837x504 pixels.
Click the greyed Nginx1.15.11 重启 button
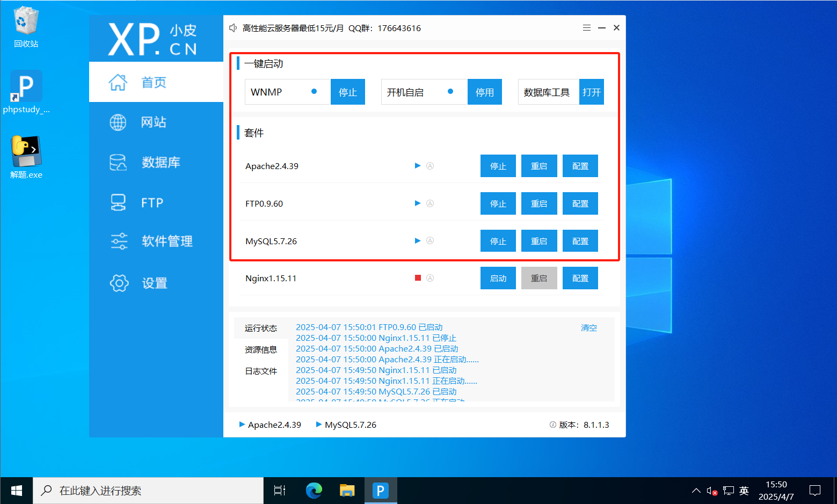click(539, 278)
